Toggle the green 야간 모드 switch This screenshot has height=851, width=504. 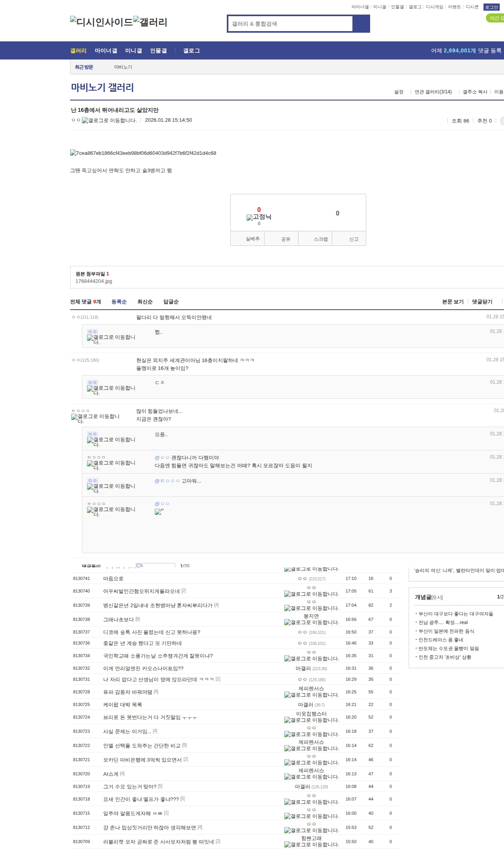coord(496,18)
